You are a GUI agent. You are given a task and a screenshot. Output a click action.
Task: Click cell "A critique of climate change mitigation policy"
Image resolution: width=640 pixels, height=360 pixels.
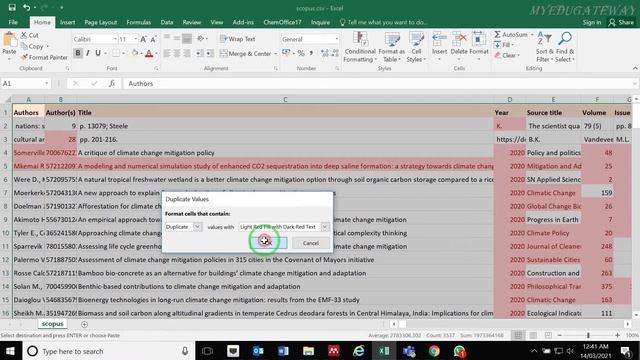click(x=285, y=153)
